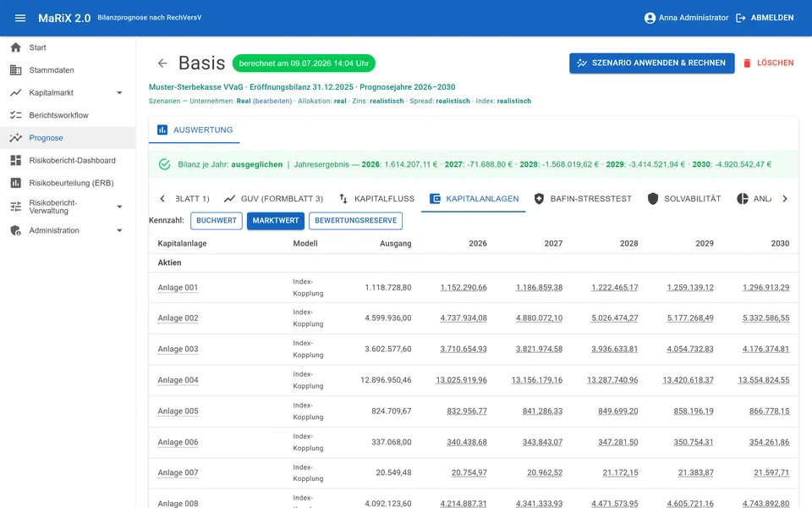
Task: Click the Anna Administrator account icon
Action: [650, 18]
